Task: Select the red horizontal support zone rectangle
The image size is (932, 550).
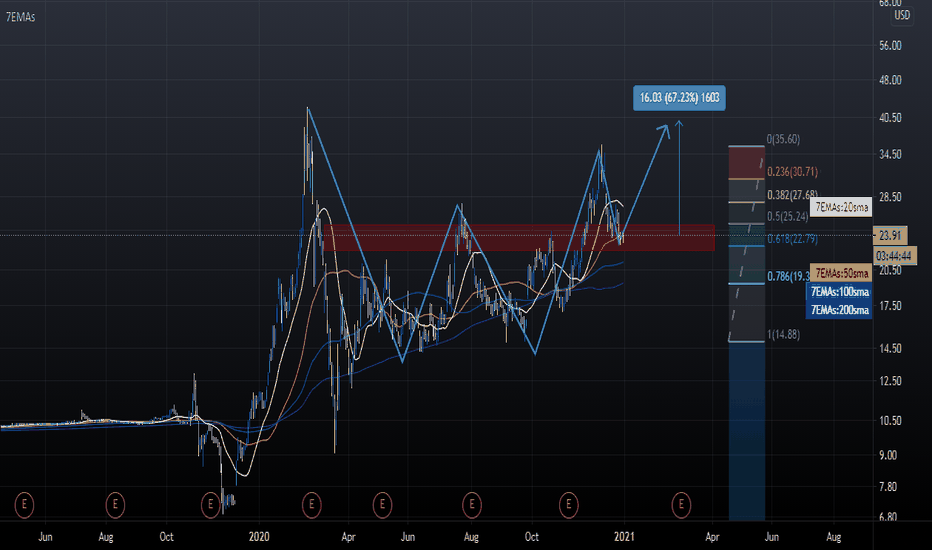Action: click(519, 238)
